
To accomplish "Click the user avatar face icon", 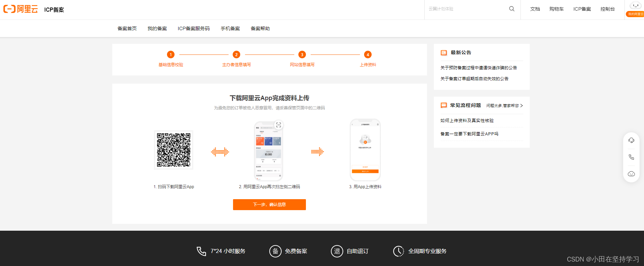I will 635,5.
